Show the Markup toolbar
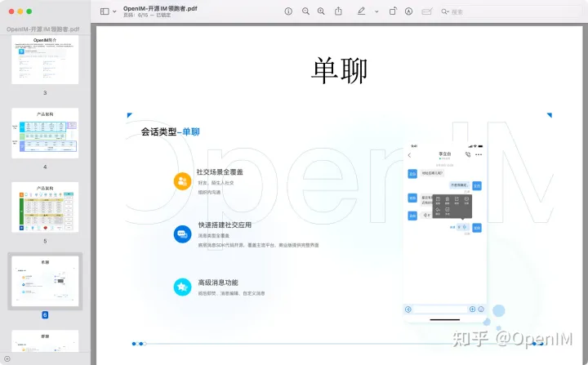The image size is (588, 365). pos(409,11)
